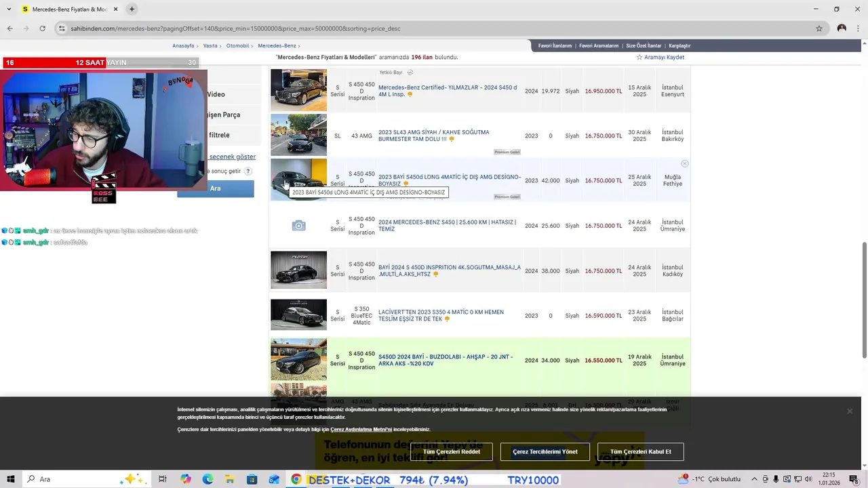Click Aramayı Kaydet star link

coord(660,58)
